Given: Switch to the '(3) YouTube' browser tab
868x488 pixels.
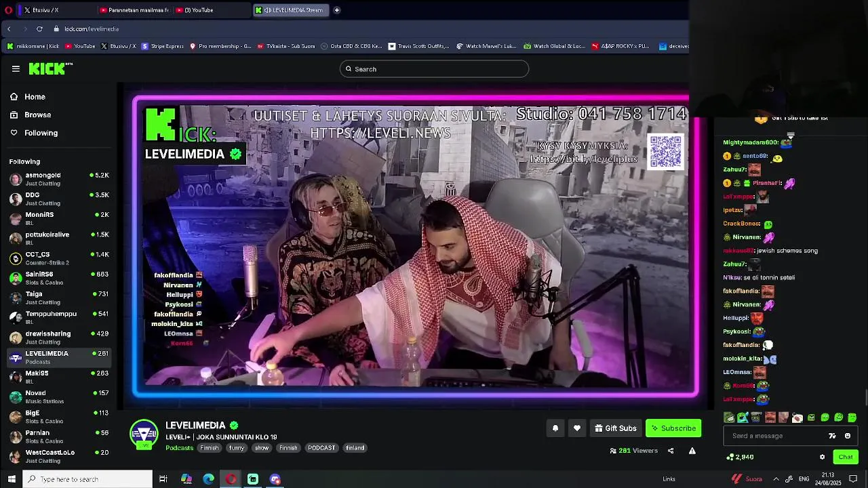Looking at the screenshot, I should click(212, 10).
